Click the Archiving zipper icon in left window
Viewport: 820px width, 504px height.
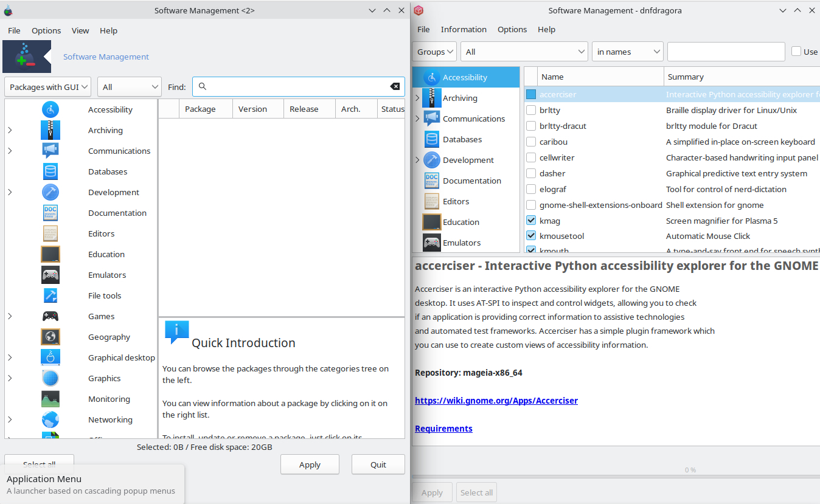click(50, 130)
